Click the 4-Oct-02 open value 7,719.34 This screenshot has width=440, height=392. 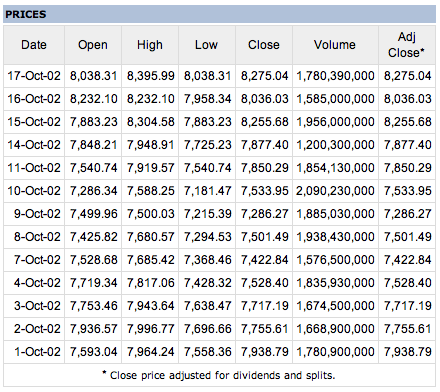pyautogui.click(x=93, y=283)
